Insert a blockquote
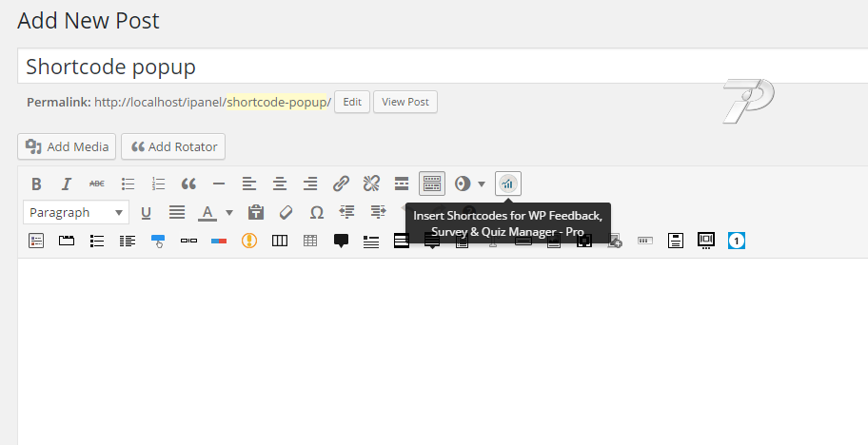The width and height of the screenshot is (868, 445). (x=188, y=184)
